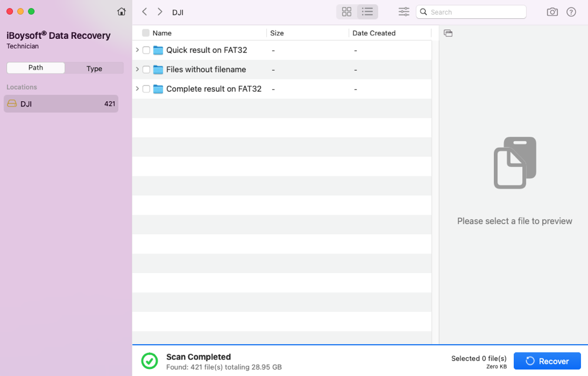Check the Complete result on FAT32 checkbox
The image size is (588, 376).
click(146, 89)
